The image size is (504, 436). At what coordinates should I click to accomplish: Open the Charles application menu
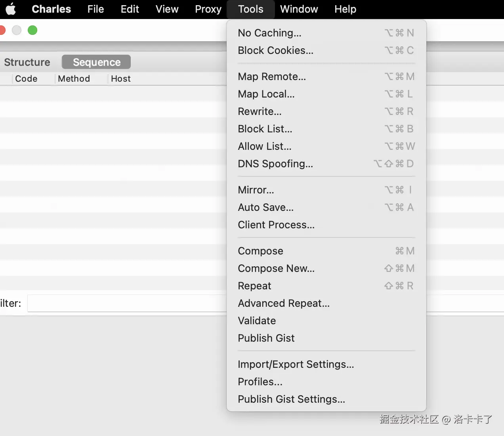click(x=52, y=9)
